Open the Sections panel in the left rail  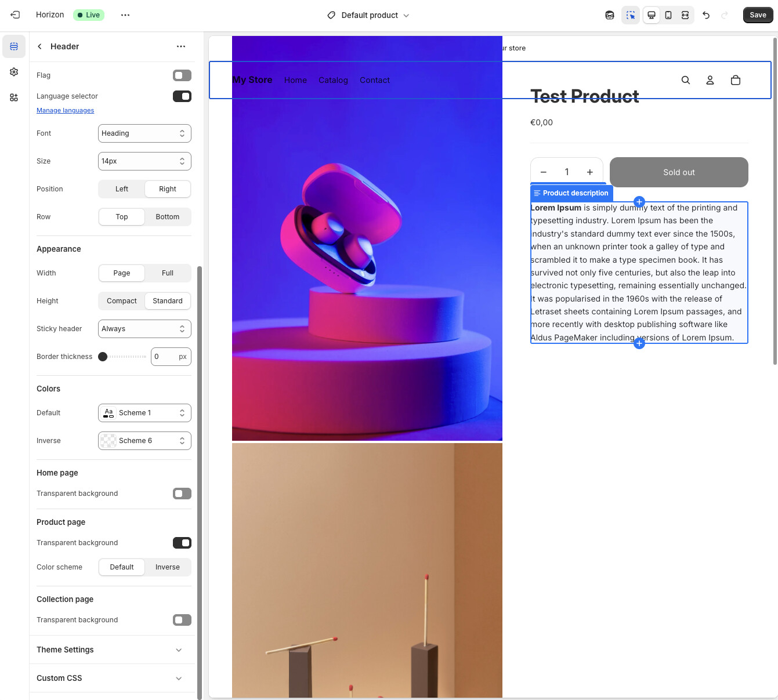click(14, 46)
